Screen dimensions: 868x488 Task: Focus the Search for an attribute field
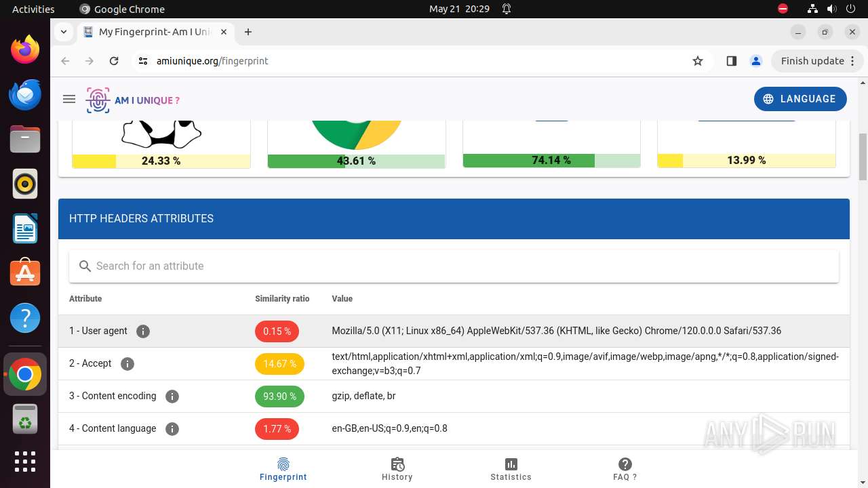pyautogui.click(x=454, y=266)
